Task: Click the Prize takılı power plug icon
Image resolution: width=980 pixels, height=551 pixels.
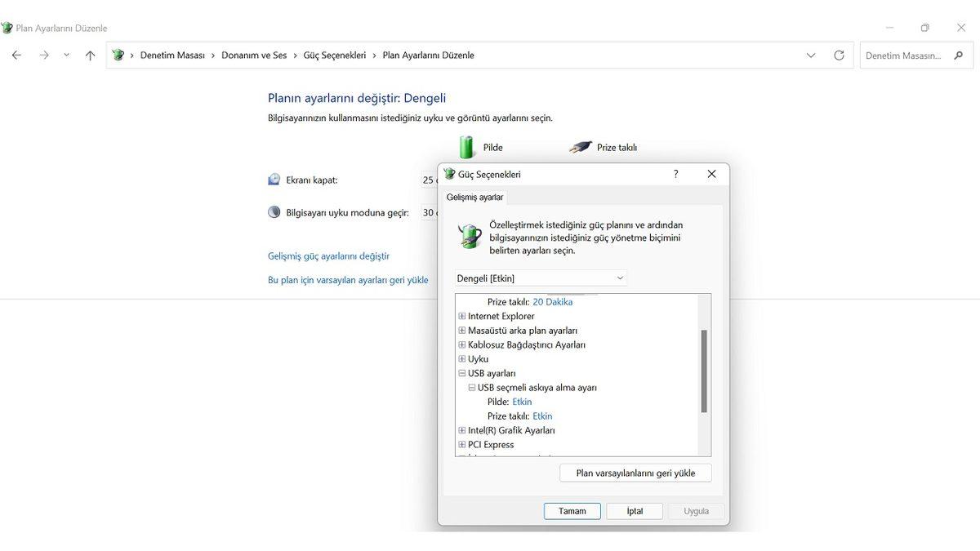Action: coord(580,147)
